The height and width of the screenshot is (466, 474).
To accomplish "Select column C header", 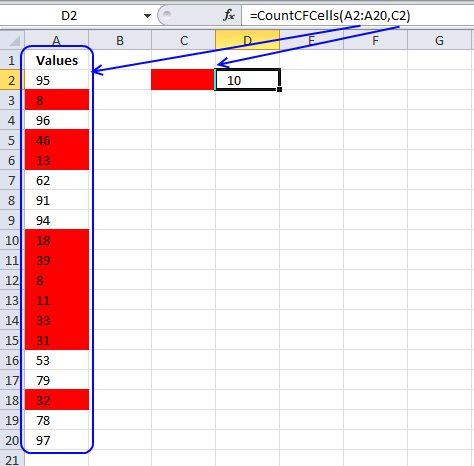I will click(x=184, y=40).
